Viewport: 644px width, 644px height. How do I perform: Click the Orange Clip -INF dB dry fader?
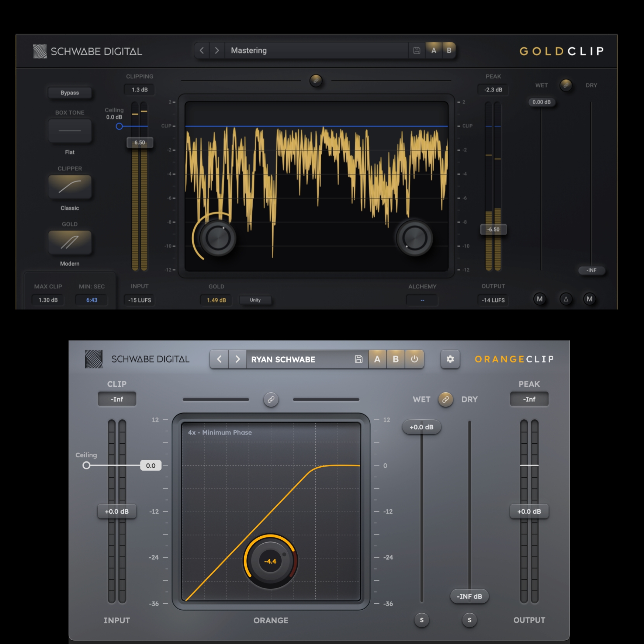(x=470, y=596)
